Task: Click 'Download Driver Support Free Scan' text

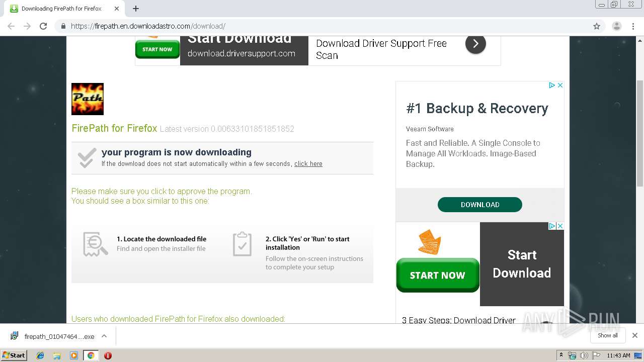Action: [381, 49]
